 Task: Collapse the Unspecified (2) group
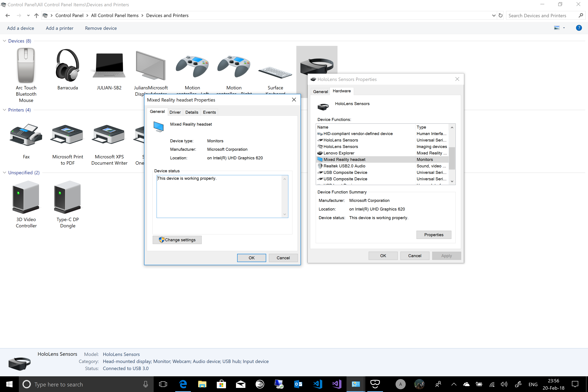(5, 172)
